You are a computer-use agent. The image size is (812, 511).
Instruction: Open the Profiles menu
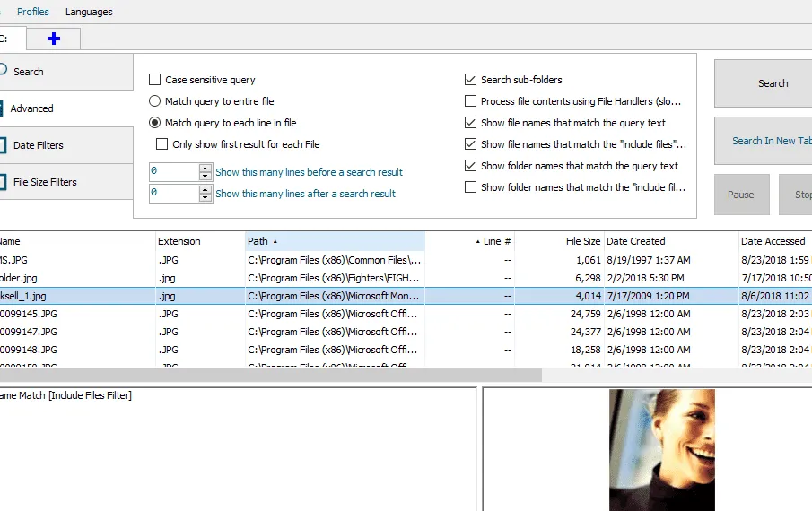tap(33, 12)
